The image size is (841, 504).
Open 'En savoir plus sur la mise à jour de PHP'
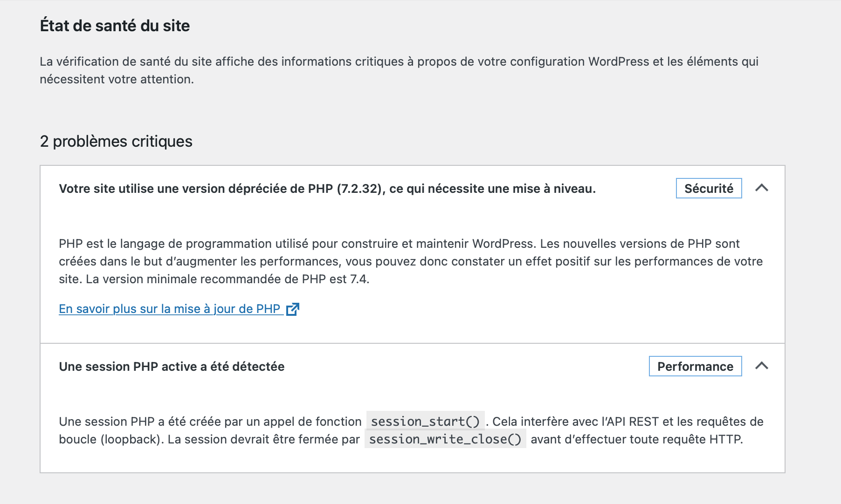coord(169,309)
